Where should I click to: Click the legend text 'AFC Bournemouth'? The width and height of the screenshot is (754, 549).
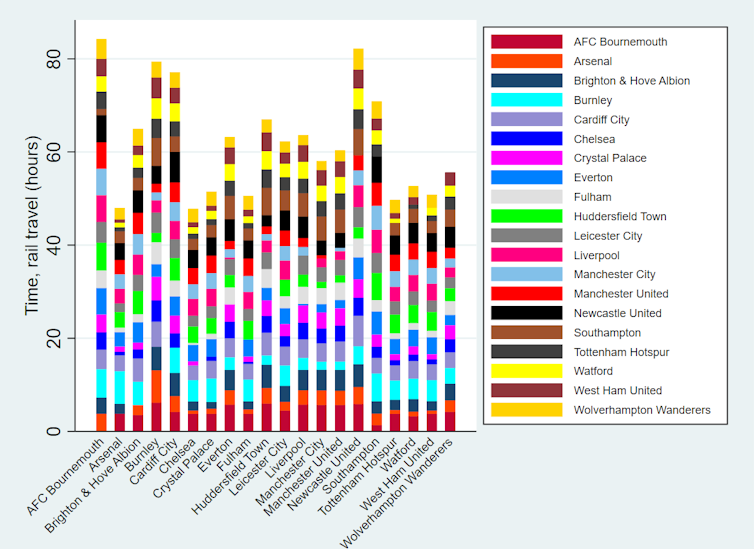[620, 42]
